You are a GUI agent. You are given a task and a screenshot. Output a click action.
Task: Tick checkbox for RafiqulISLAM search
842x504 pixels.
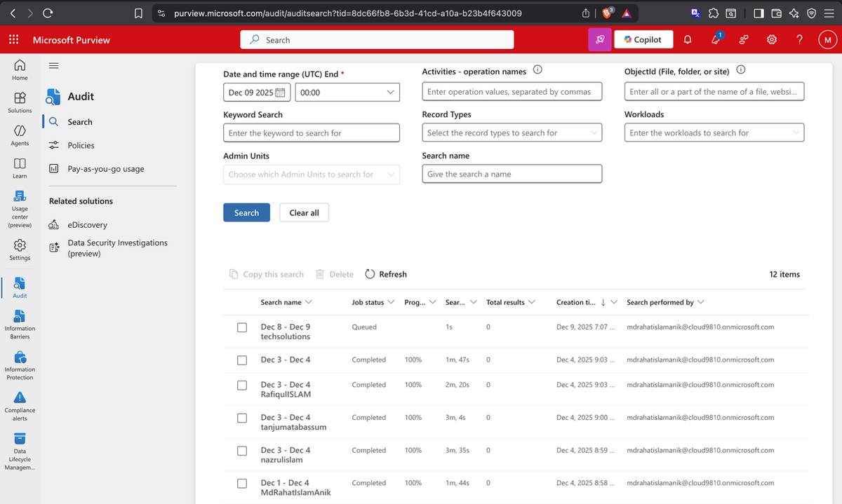(x=242, y=386)
